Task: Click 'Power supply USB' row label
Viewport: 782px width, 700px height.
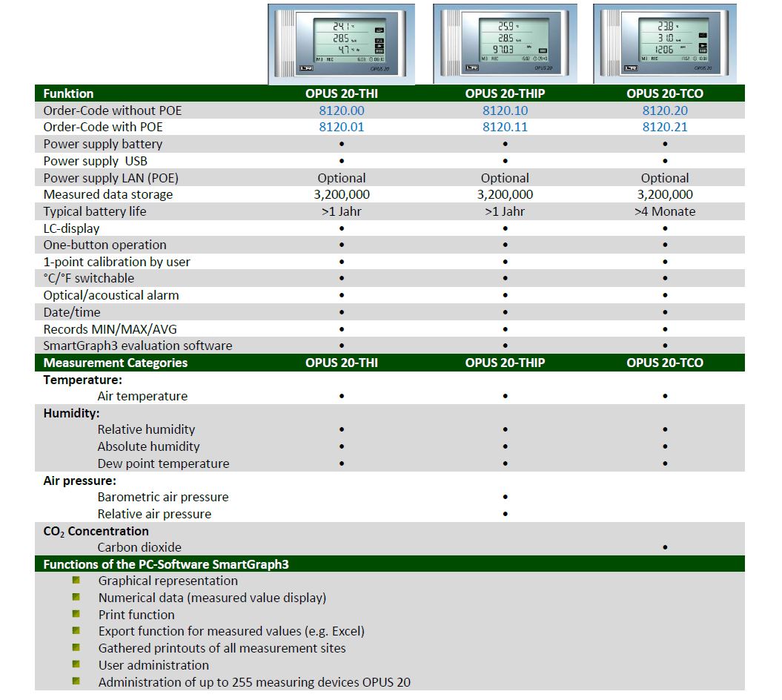Action: point(96,161)
